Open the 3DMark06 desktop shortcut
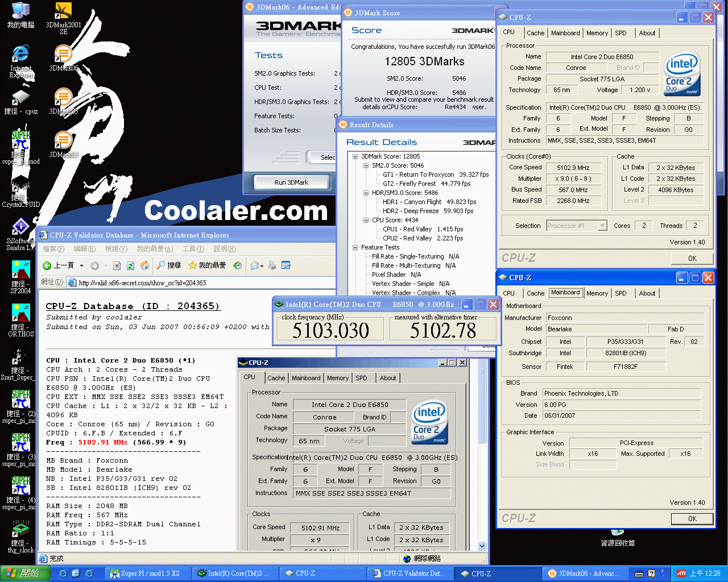728x582 pixels. (x=63, y=58)
